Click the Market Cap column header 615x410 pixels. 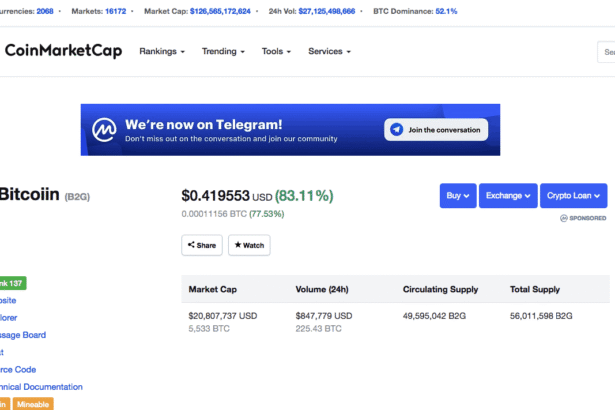pyautogui.click(x=213, y=289)
